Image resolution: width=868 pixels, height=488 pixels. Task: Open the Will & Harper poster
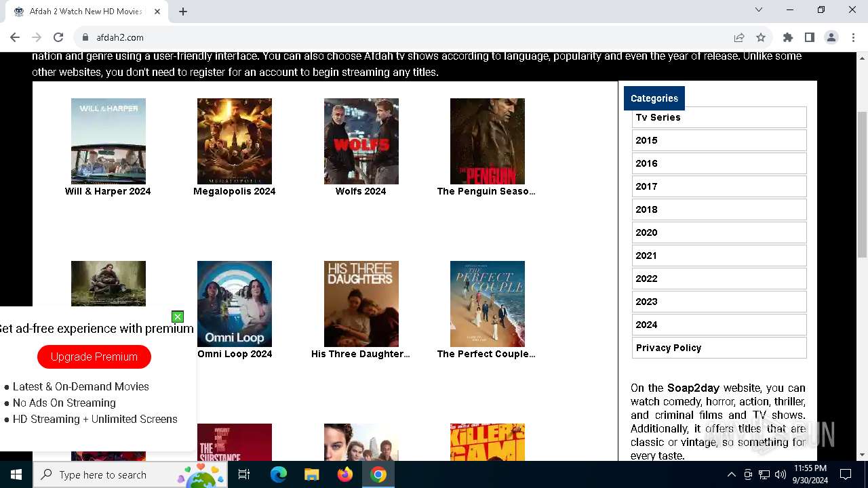(x=108, y=141)
